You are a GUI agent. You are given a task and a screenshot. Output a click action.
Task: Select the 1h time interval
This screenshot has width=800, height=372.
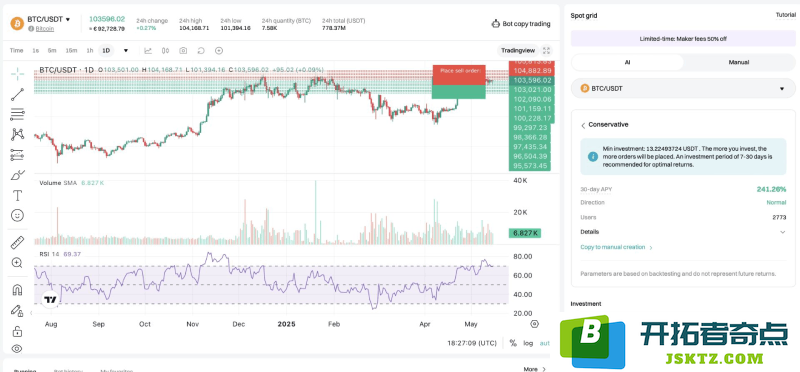pos(90,51)
